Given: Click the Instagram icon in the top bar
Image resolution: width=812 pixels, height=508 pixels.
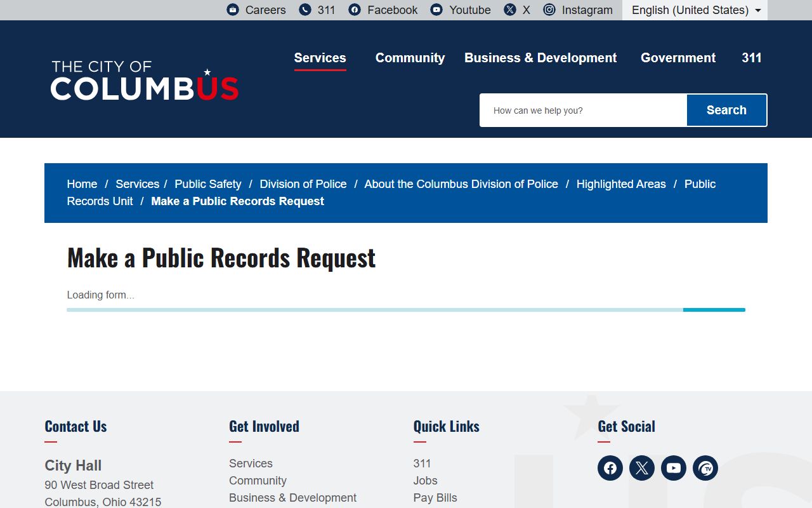Looking at the screenshot, I should click(x=549, y=10).
